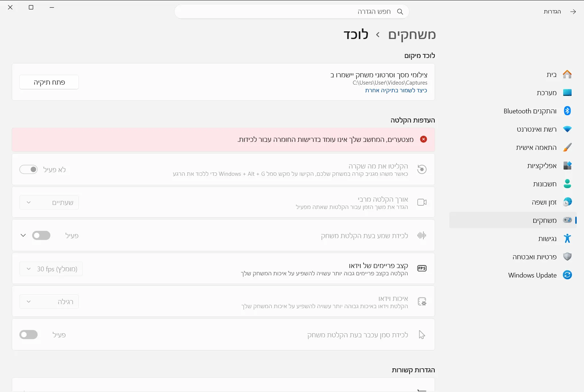Viewport: 584px width, 392px height.
Task: Click the 'קצב פריימים של וידאו' setting title
Action: pos(378,265)
